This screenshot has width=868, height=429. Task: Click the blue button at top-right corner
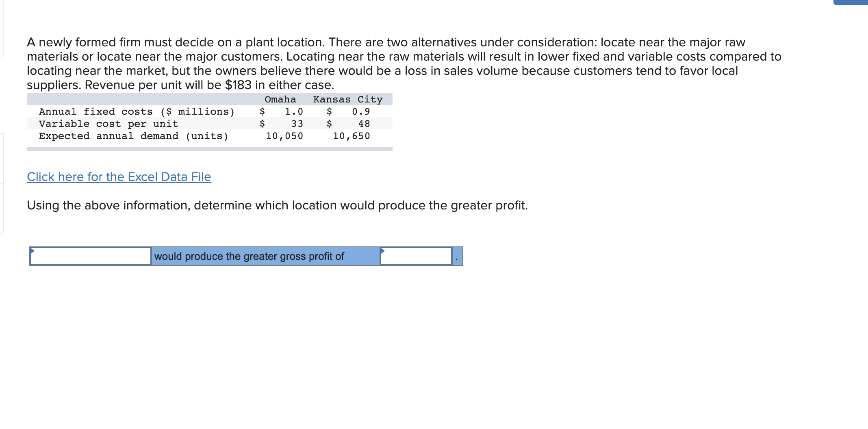[x=851, y=2]
